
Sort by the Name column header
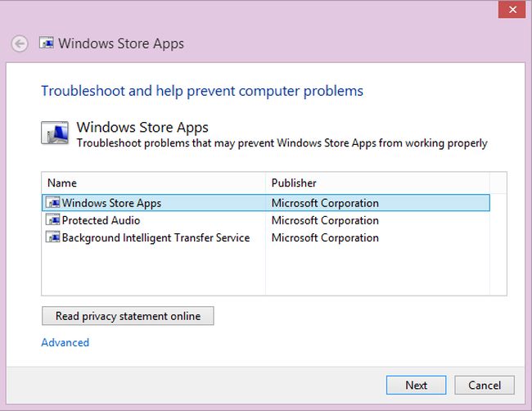(153, 183)
